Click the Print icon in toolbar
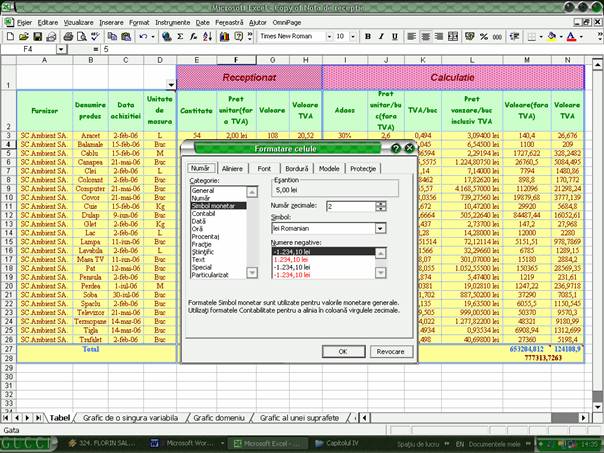The image size is (604, 453). tap(68, 37)
